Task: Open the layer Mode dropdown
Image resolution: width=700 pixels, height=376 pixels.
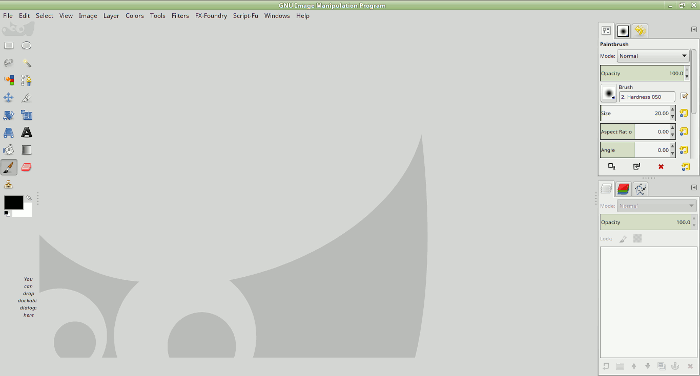Action: click(656, 206)
